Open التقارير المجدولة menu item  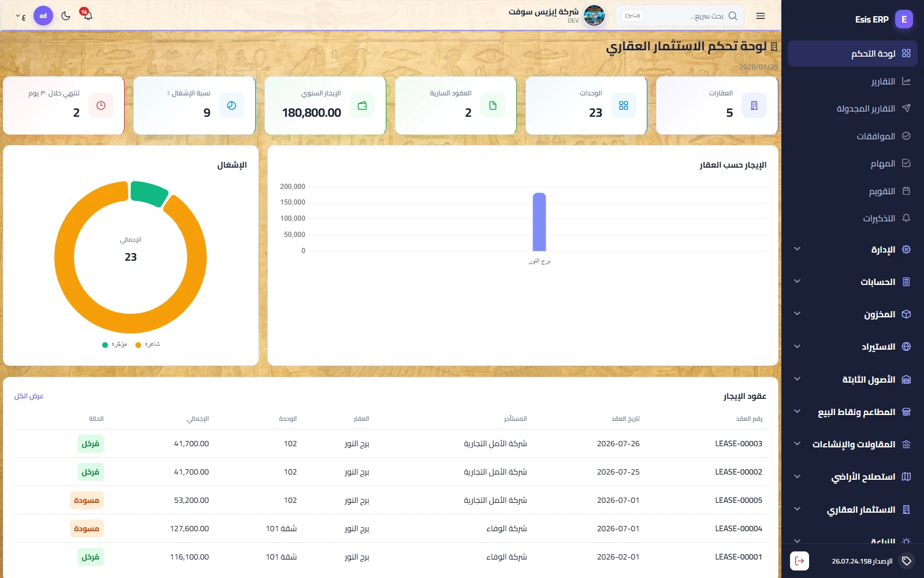(852, 108)
